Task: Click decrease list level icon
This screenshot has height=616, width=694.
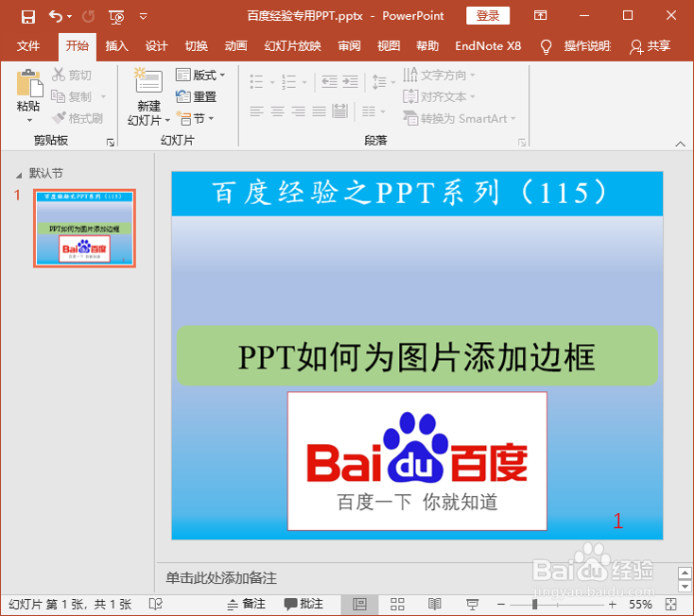Action: pyautogui.click(x=329, y=82)
